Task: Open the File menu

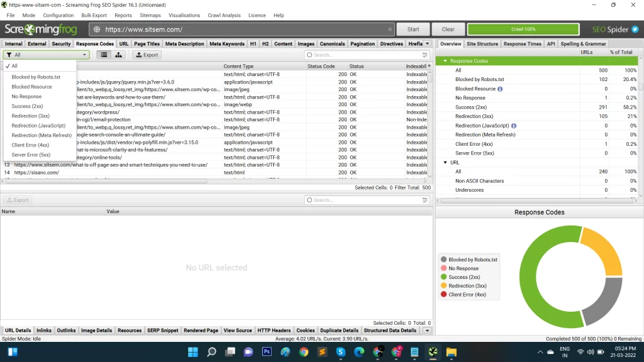Action: pos(11,15)
